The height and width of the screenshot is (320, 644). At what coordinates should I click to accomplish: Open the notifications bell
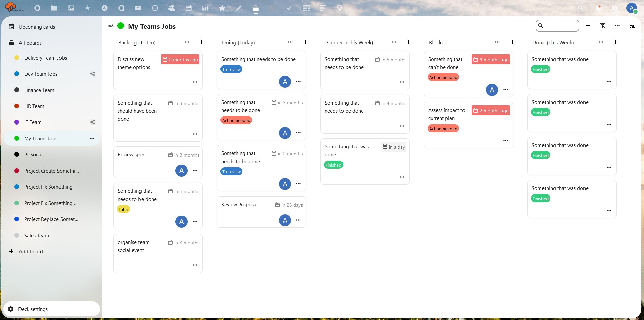[598, 8]
